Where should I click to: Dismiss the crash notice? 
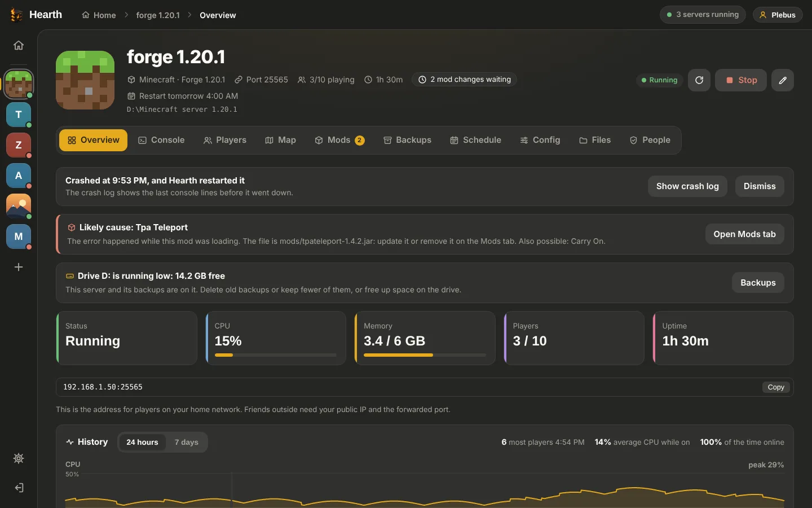tap(760, 186)
